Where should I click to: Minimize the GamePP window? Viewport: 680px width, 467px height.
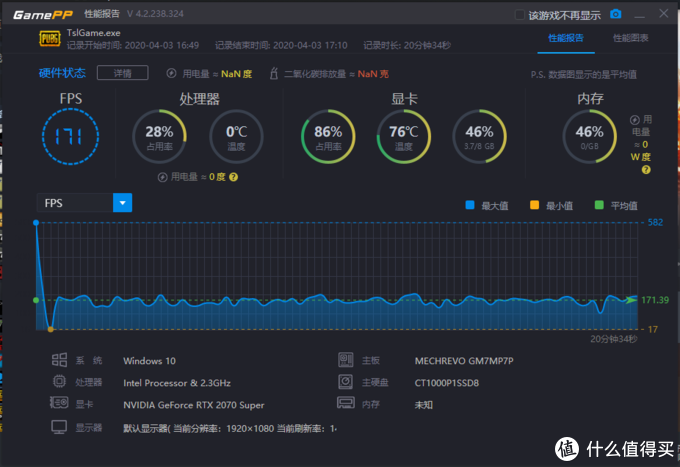(x=639, y=15)
